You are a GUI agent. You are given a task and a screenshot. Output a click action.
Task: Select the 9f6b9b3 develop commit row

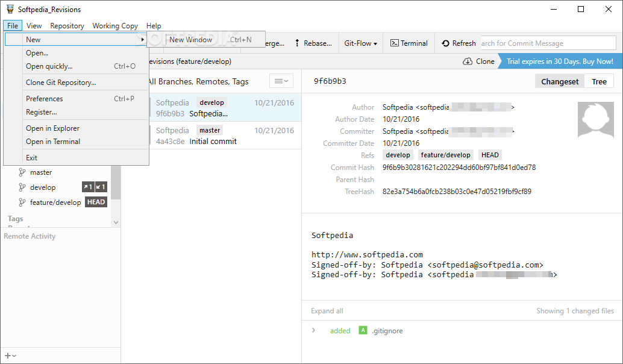[225, 108]
